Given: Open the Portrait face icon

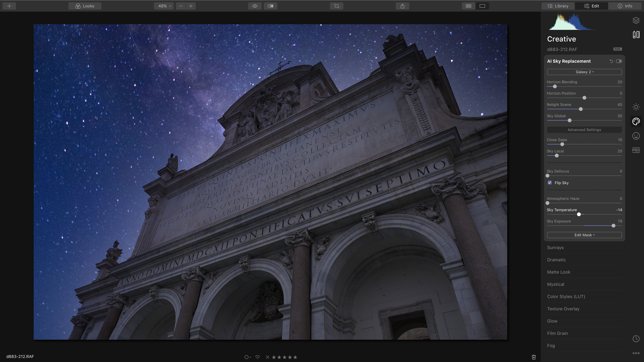Looking at the screenshot, I should pos(636,136).
